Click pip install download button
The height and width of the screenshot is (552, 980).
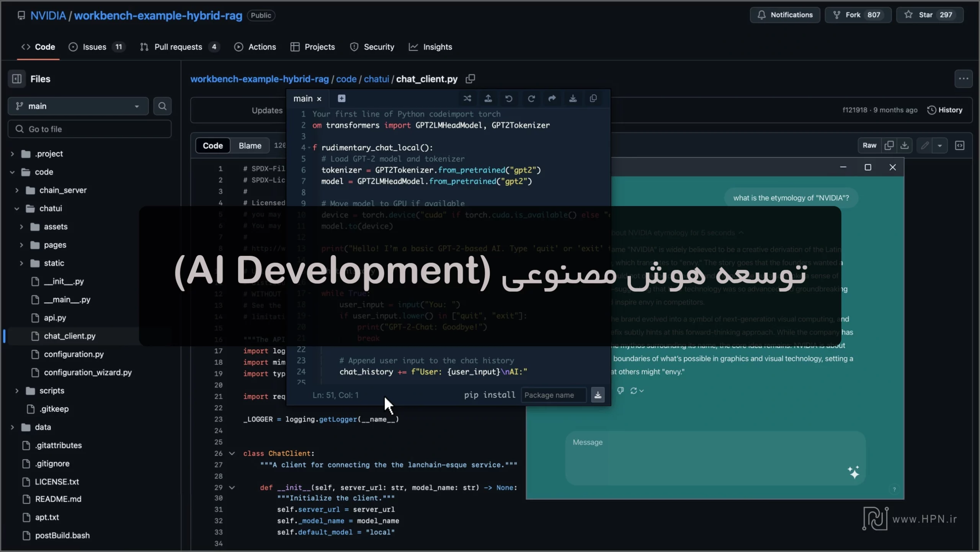[598, 395]
